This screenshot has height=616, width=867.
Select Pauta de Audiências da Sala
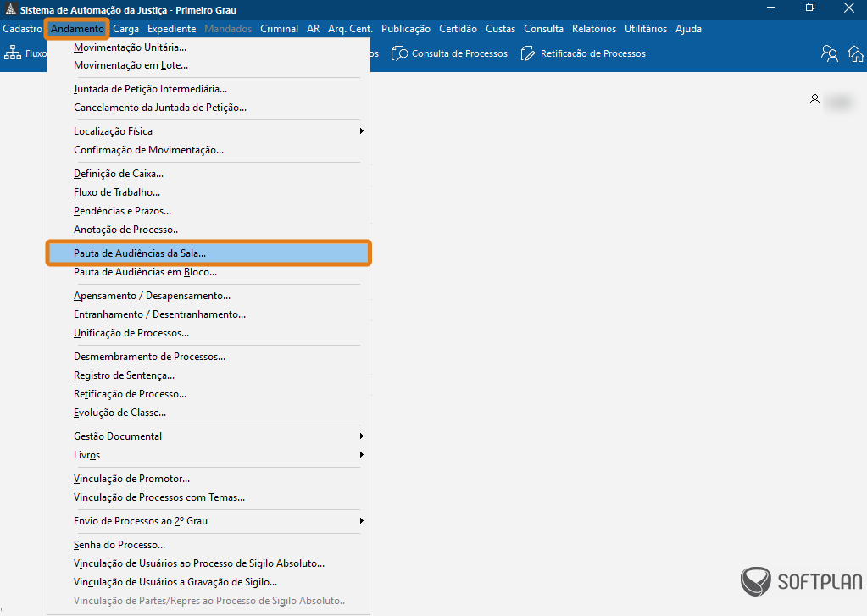208,253
